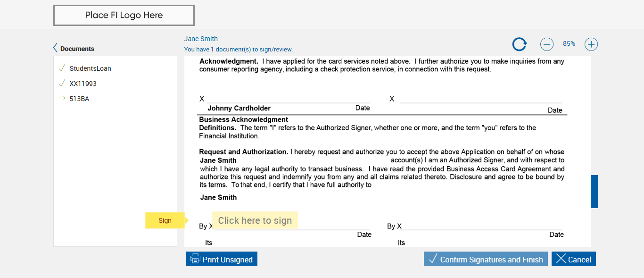Click the checkmark next to StudentsLoan
The width and height of the screenshot is (644, 278).
click(62, 68)
